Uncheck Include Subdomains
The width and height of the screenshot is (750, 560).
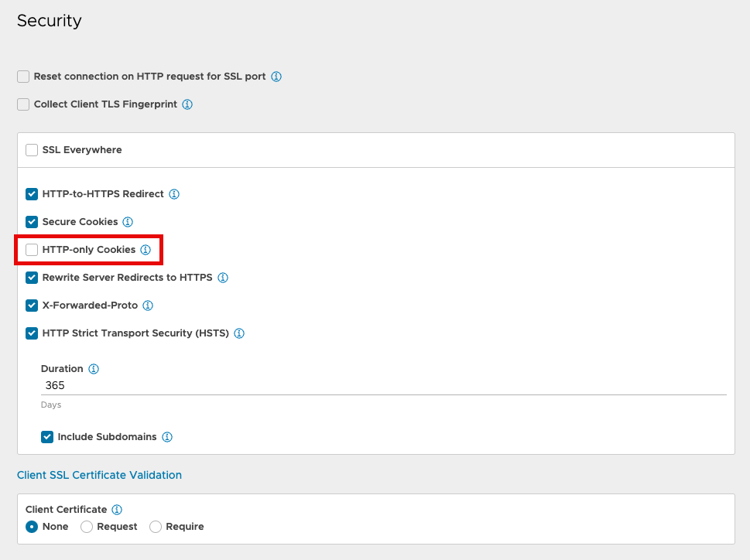pos(47,437)
